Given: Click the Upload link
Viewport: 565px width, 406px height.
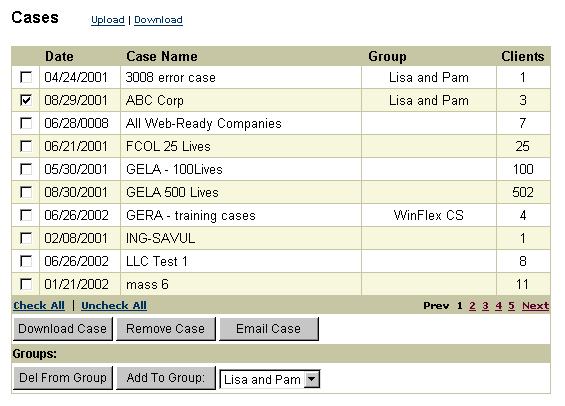Looking at the screenshot, I should (107, 20).
